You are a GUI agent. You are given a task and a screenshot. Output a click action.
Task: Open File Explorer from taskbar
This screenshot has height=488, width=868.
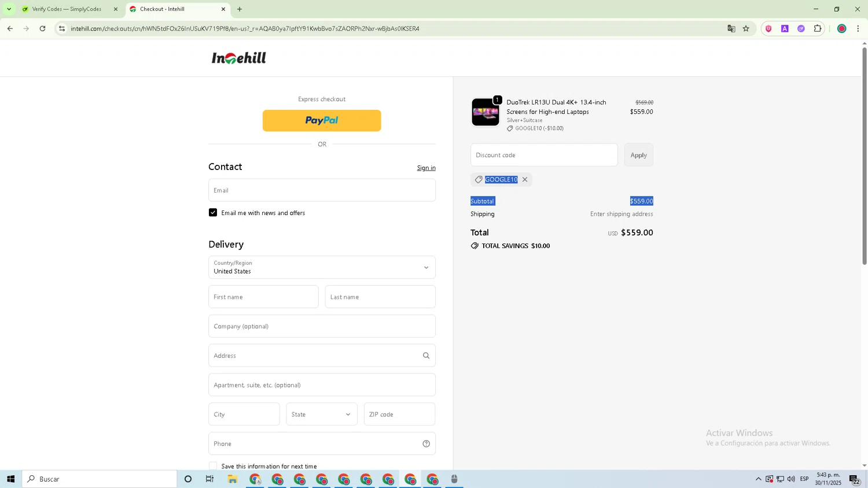[233, 479]
